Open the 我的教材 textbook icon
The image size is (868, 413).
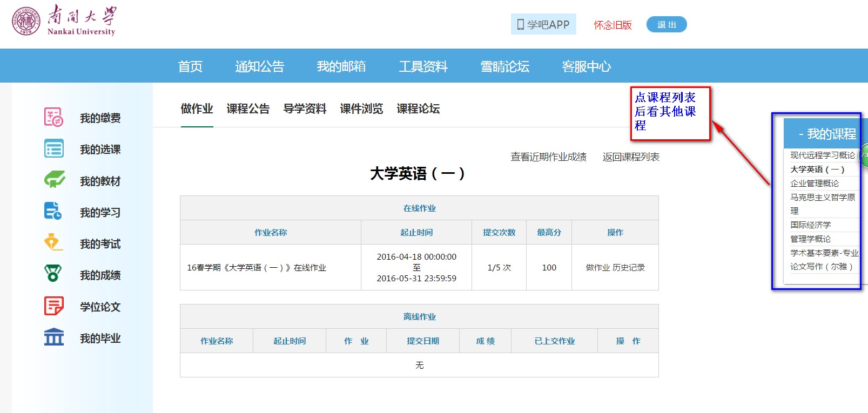pyautogui.click(x=53, y=180)
